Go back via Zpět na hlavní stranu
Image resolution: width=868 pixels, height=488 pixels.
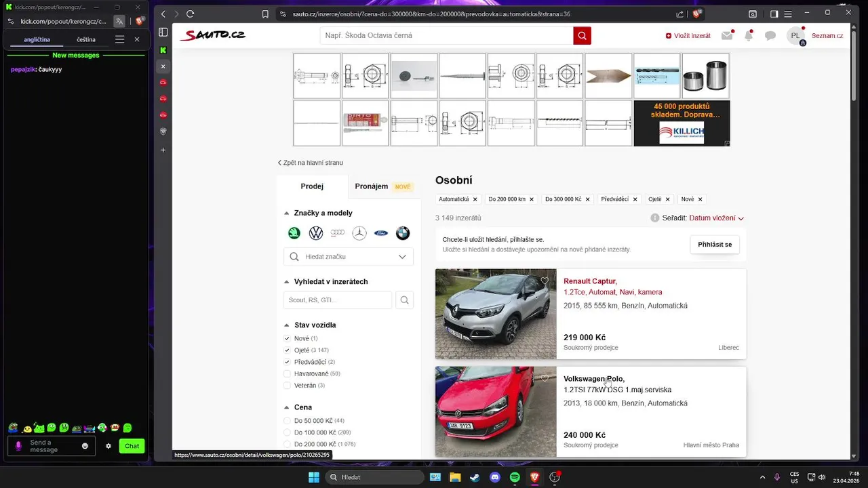tap(311, 163)
